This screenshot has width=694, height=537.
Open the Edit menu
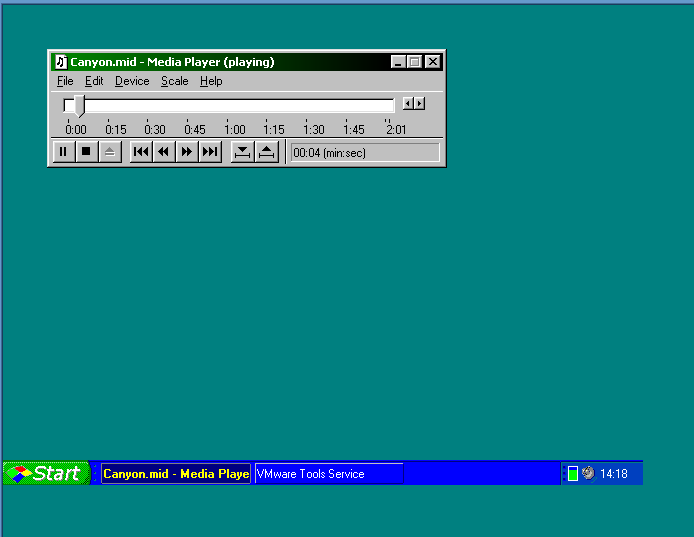point(94,81)
